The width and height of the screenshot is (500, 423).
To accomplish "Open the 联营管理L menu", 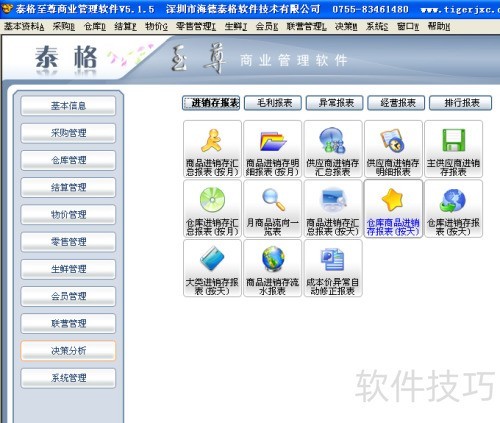I will pos(307,27).
